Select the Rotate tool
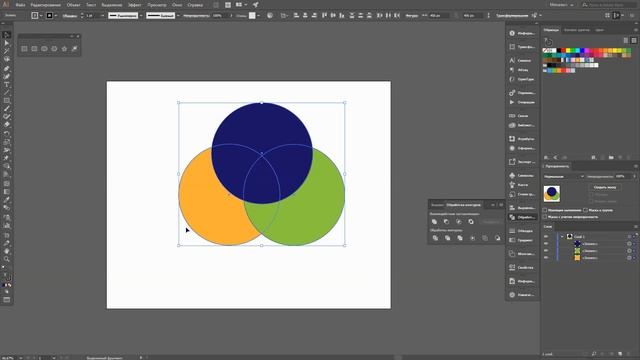This screenshot has width=640, height=360. click(7, 133)
